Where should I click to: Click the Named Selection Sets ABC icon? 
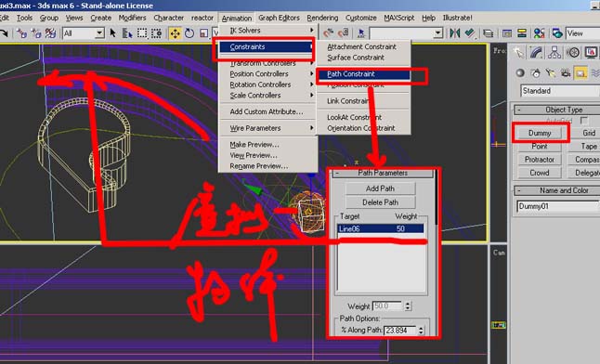[x=361, y=33]
